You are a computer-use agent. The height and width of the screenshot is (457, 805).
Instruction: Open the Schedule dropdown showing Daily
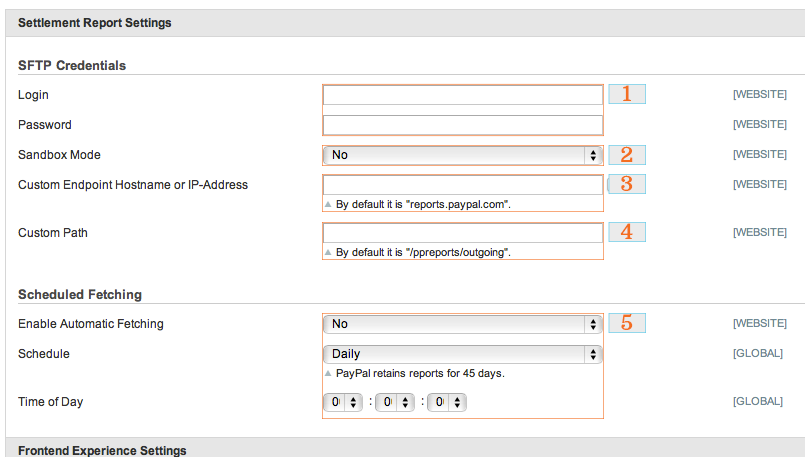pyautogui.click(x=463, y=354)
